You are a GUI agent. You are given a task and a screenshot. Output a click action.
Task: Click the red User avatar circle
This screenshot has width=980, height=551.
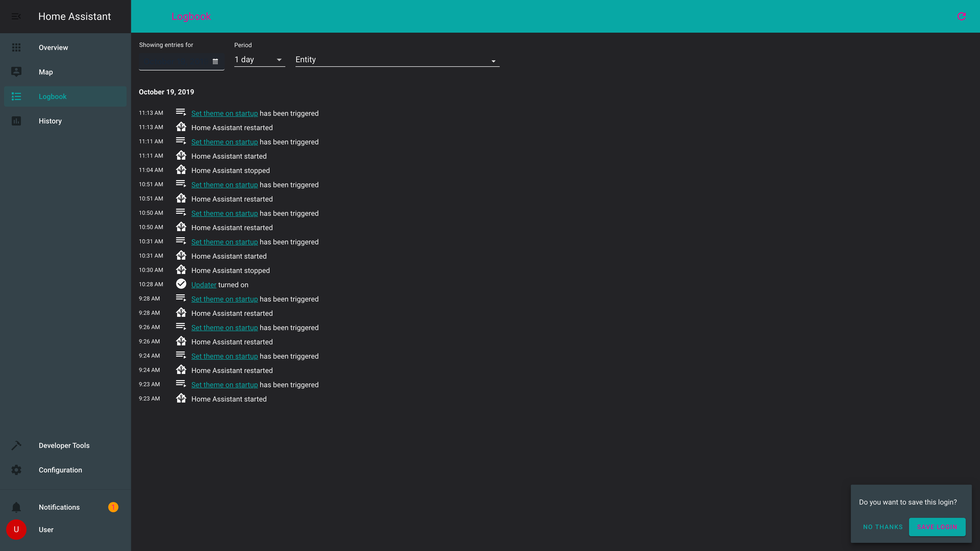(16, 530)
